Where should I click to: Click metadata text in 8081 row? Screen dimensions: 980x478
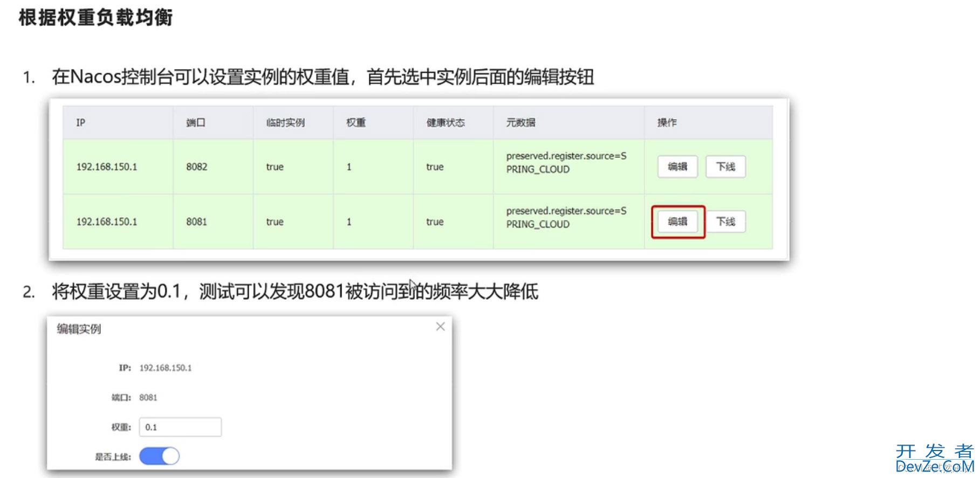coord(566,217)
